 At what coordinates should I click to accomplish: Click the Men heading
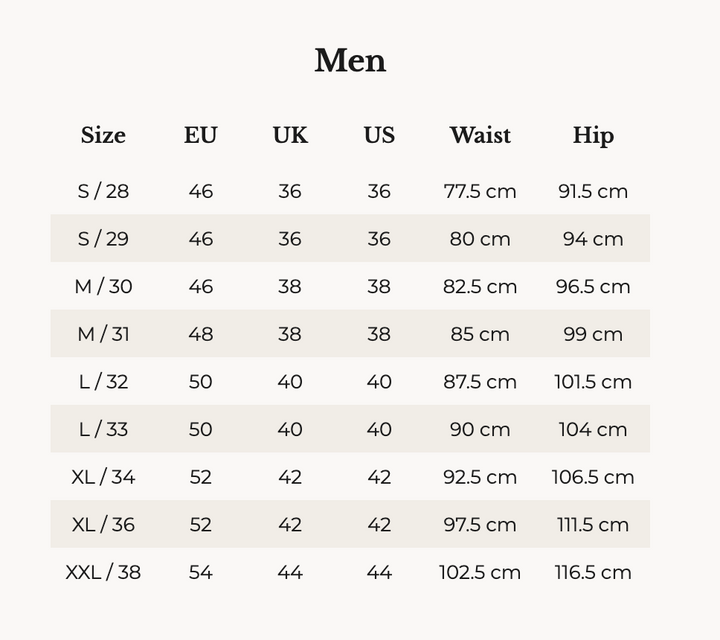click(x=350, y=61)
